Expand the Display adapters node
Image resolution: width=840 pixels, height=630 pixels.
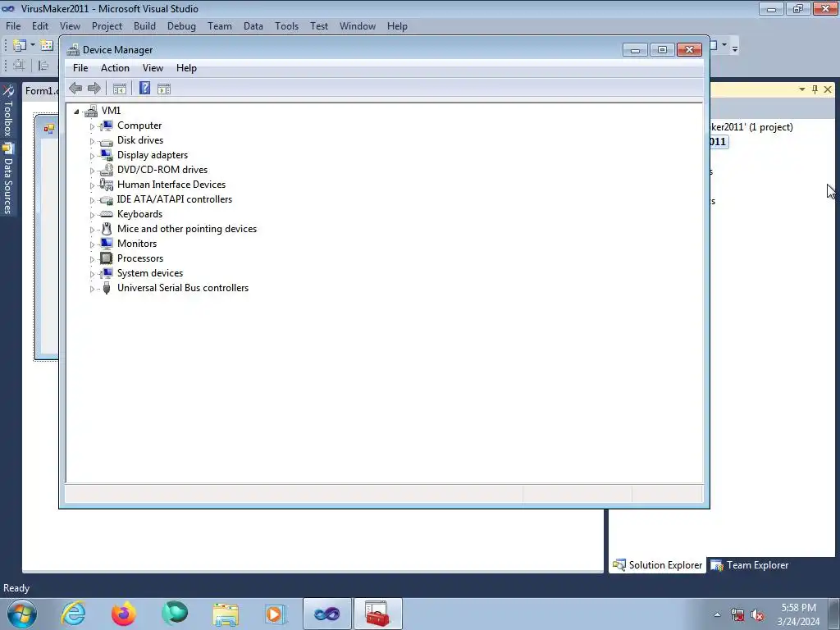click(x=92, y=156)
